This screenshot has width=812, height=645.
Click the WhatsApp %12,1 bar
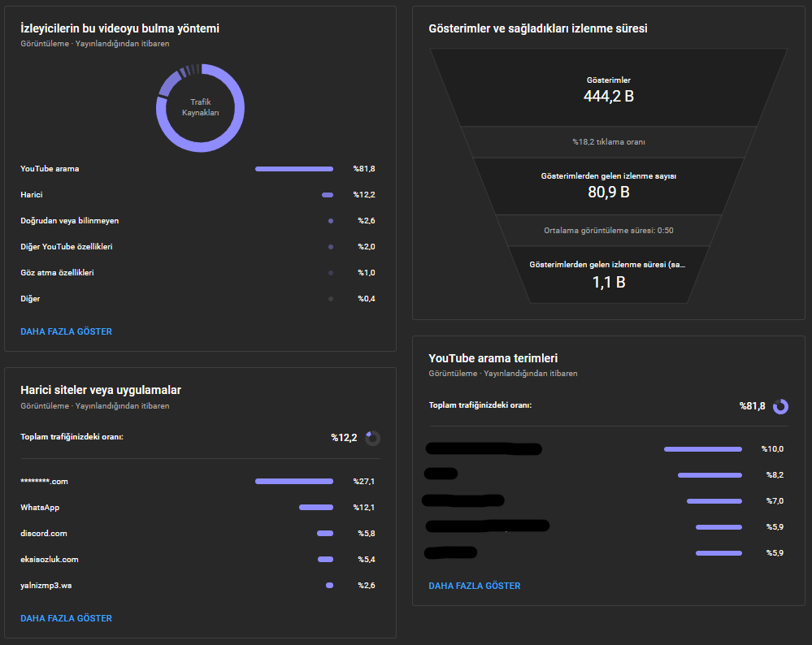(x=316, y=507)
